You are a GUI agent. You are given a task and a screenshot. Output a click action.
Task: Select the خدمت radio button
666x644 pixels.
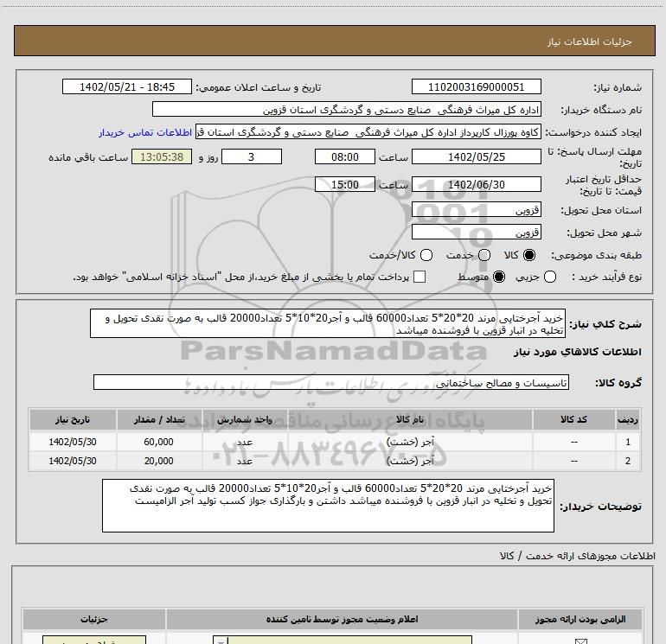tap(484, 255)
